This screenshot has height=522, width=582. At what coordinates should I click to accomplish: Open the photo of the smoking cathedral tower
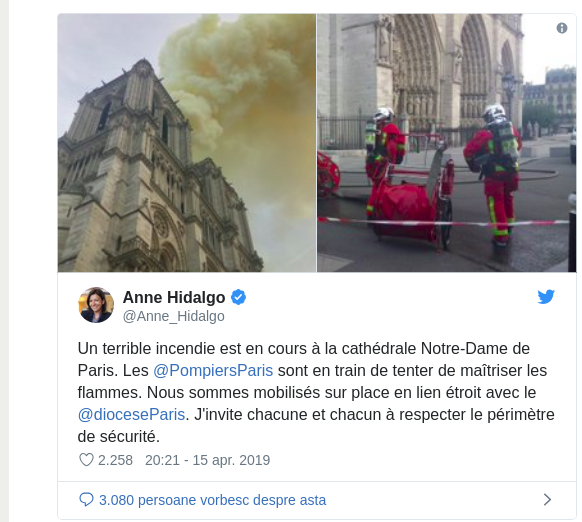(187, 143)
